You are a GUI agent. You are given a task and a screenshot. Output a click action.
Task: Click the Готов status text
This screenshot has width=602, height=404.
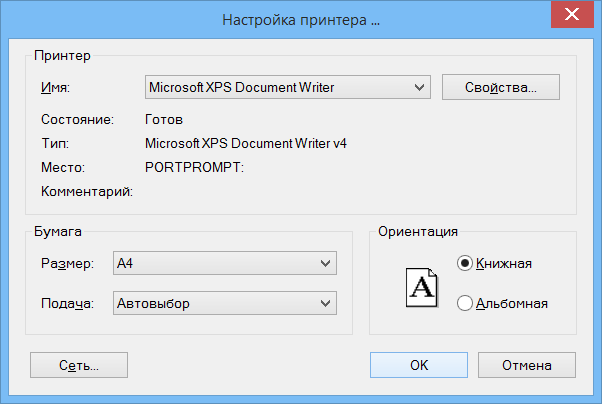point(164,120)
